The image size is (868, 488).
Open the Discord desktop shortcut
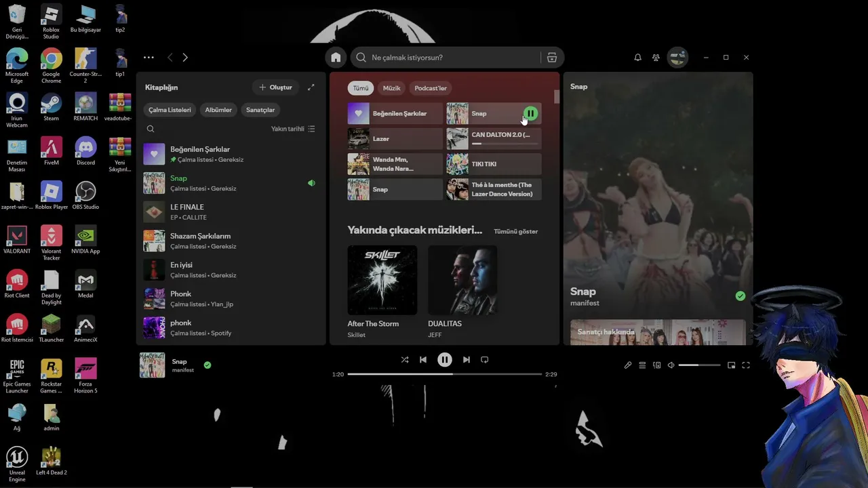coord(85,151)
